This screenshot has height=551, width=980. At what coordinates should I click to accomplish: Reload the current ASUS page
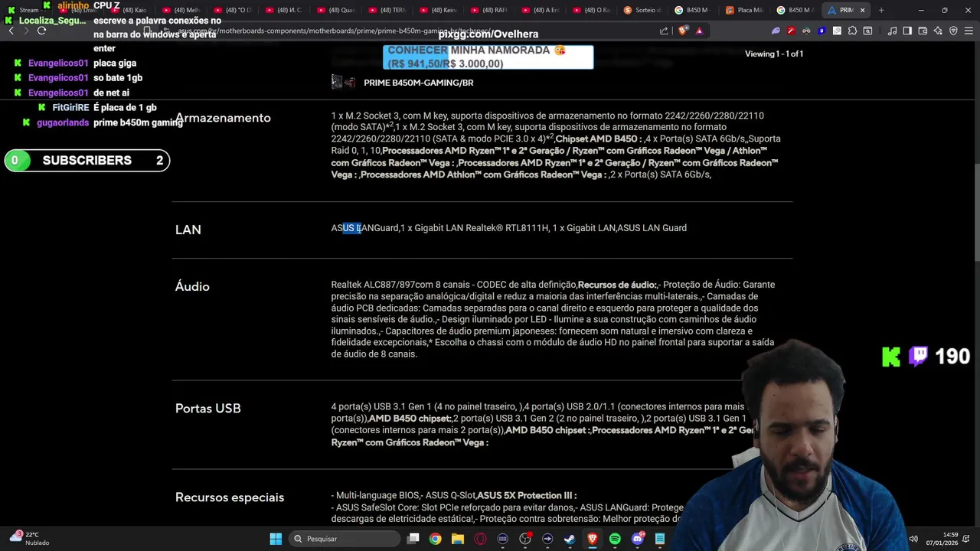click(41, 31)
